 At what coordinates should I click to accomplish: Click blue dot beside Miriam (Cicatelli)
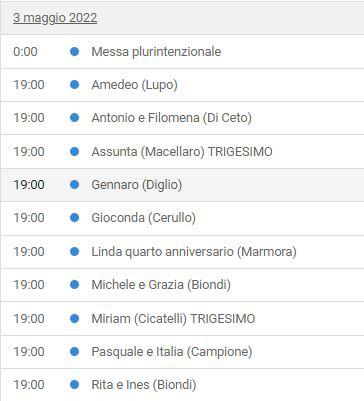[75, 318]
